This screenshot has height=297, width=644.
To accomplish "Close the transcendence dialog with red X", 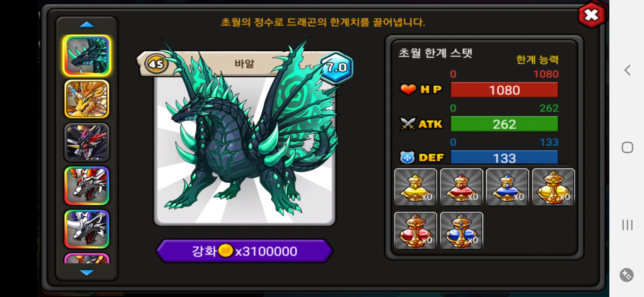I will [x=592, y=15].
